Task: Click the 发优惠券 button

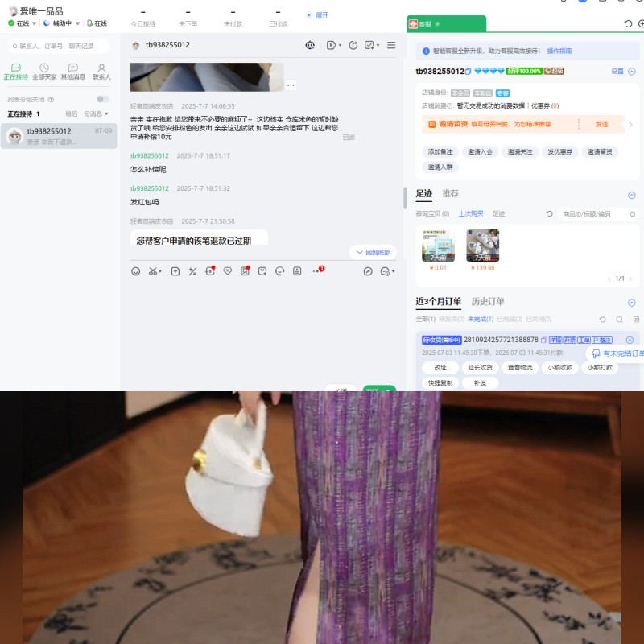Action: coord(559,152)
